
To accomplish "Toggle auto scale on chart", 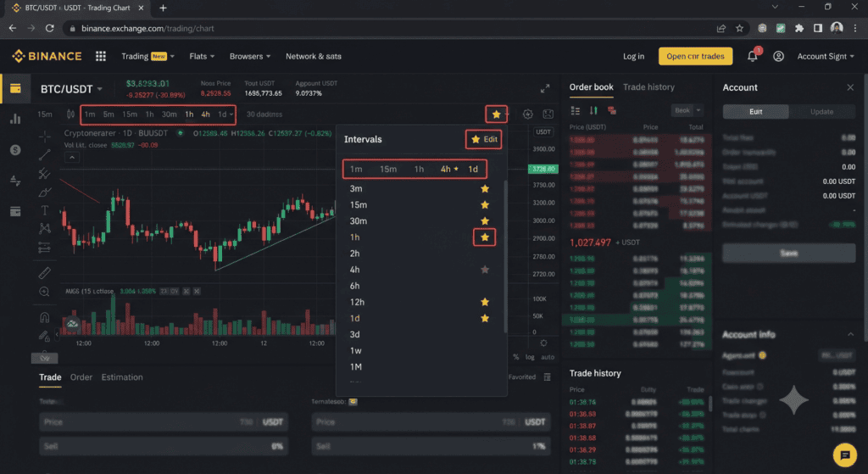I will tap(548, 357).
